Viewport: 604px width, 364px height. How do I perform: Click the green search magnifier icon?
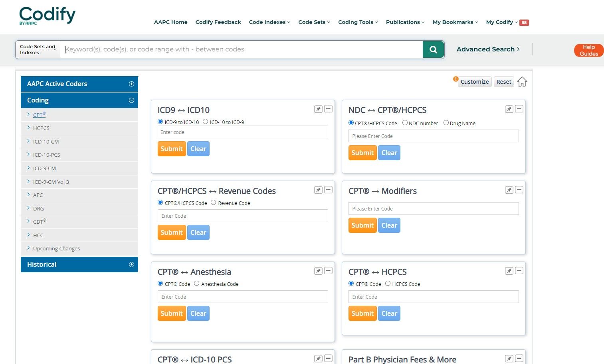[433, 49]
